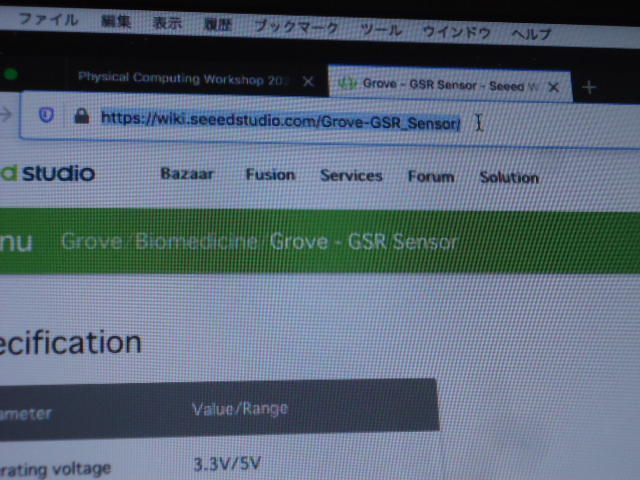This screenshot has width=640, height=480.
Task: Open a new browser tab
Action: click(x=589, y=87)
